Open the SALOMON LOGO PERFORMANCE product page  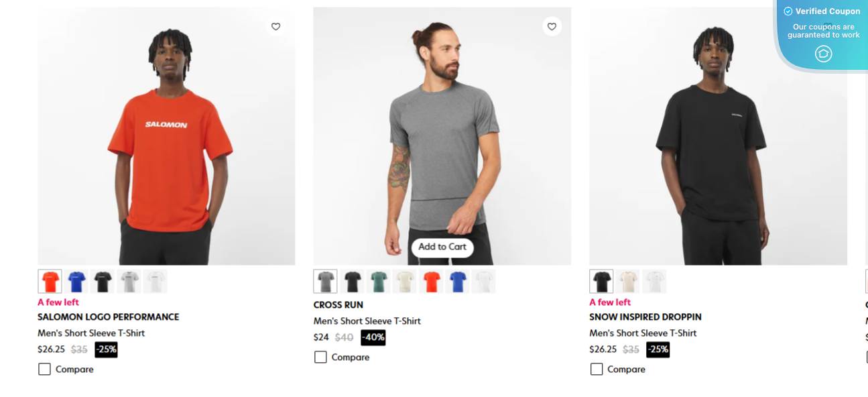click(107, 317)
